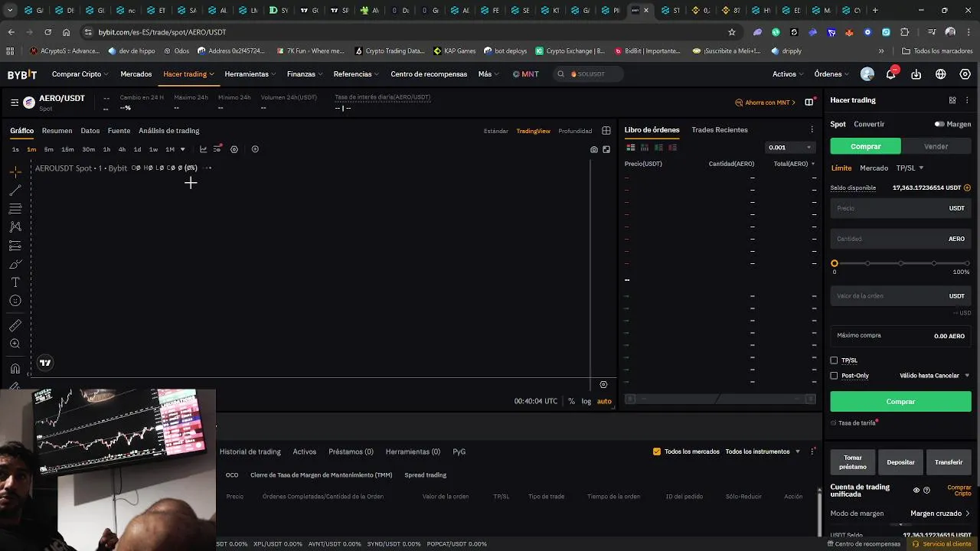Toggle the magnet snap mode

pyautogui.click(x=15, y=369)
